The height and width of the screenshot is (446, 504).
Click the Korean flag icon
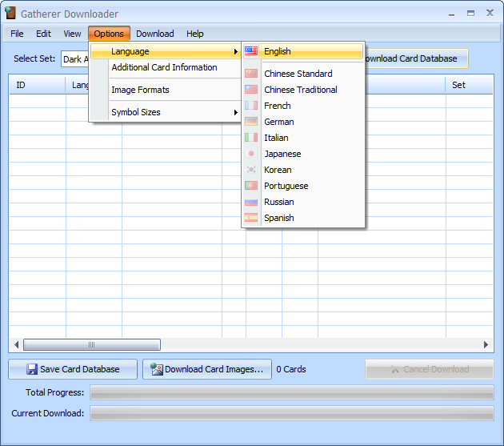251,170
